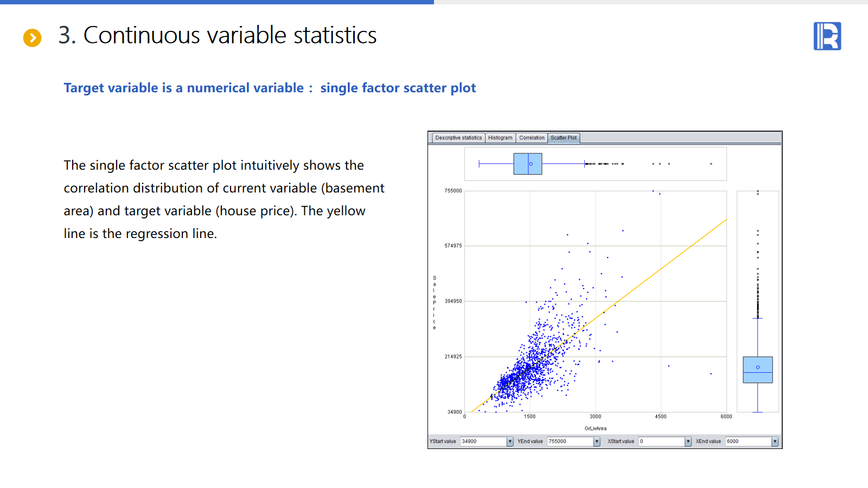Switch to the Histogram tab

point(500,138)
